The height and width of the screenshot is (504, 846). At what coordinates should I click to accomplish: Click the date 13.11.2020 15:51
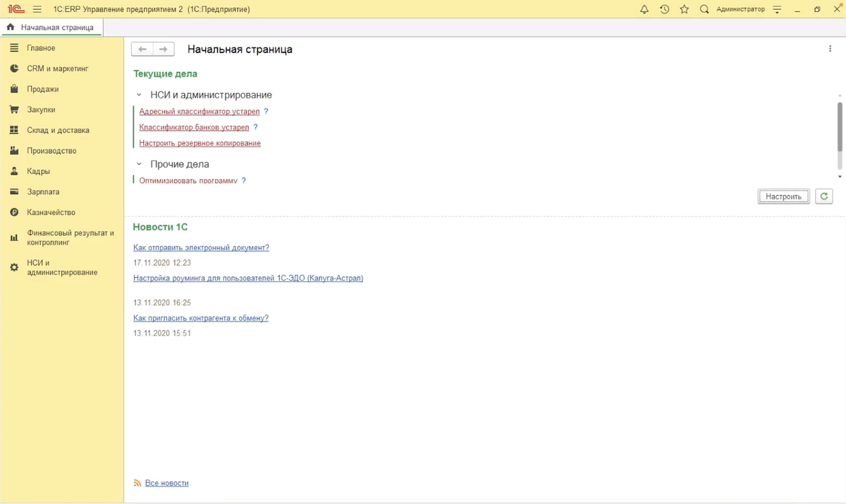coord(162,333)
